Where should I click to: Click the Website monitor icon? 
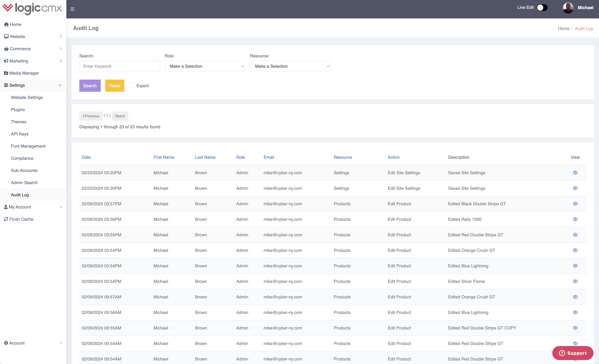pyautogui.click(x=6, y=37)
